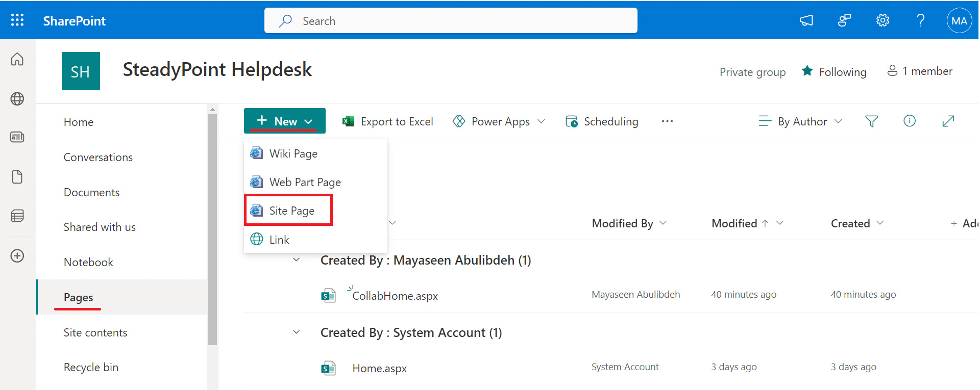Click the help question mark icon
Viewport: 980px width, 390px height.
[921, 20]
